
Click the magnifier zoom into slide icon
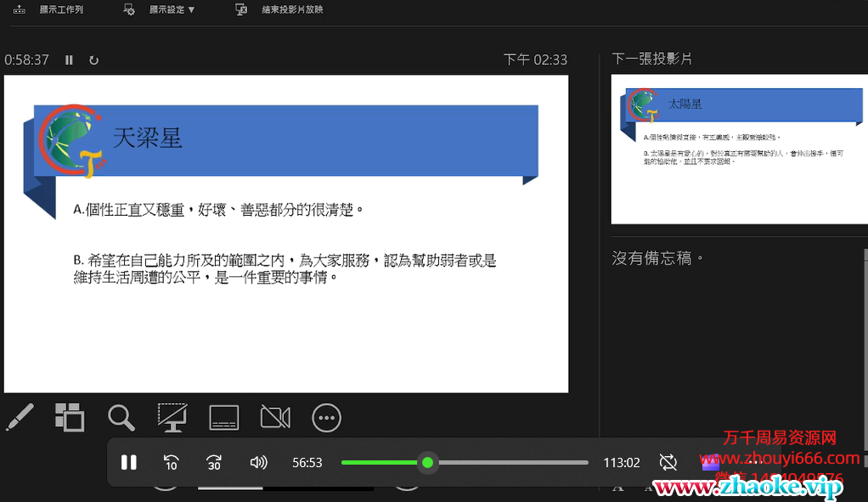(121, 417)
